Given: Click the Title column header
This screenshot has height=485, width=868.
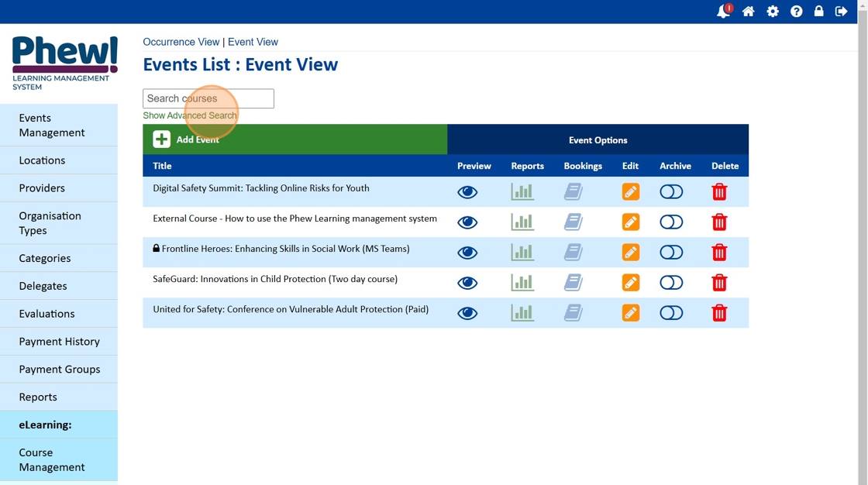Looking at the screenshot, I should click(x=162, y=166).
